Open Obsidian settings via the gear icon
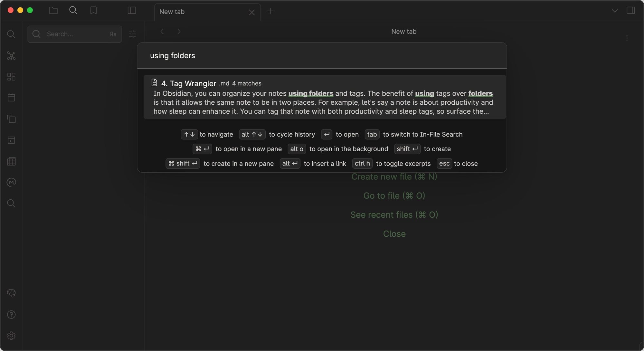This screenshot has height=351, width=644. [x=11, y=335]
